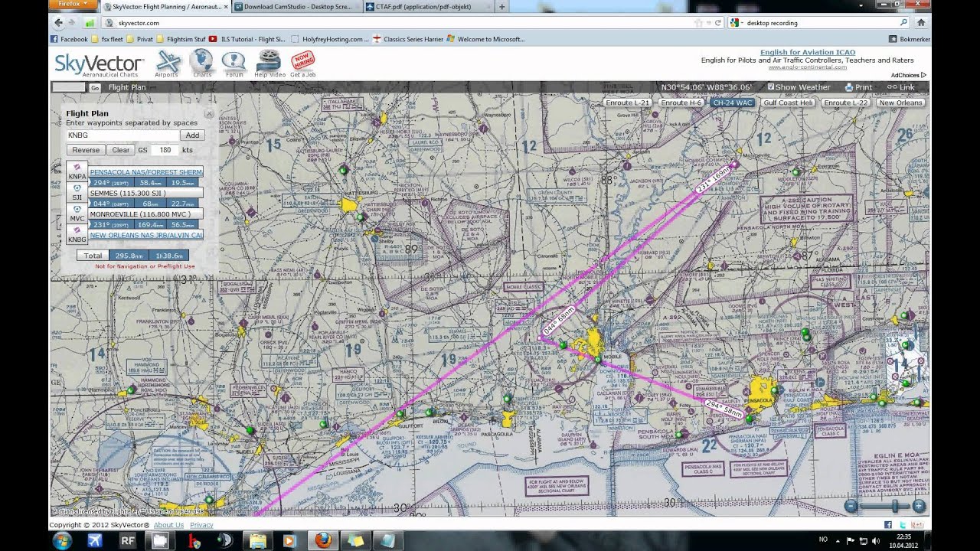The width and height of the screenshot is (980, 551).
Task: Switch to the New Orleans chart
Action: 901,102
